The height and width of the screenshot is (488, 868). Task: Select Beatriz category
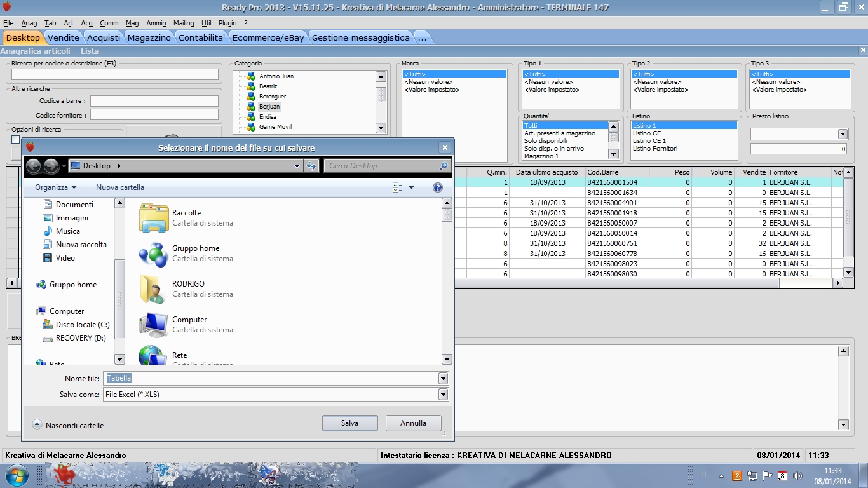point(268,86)
